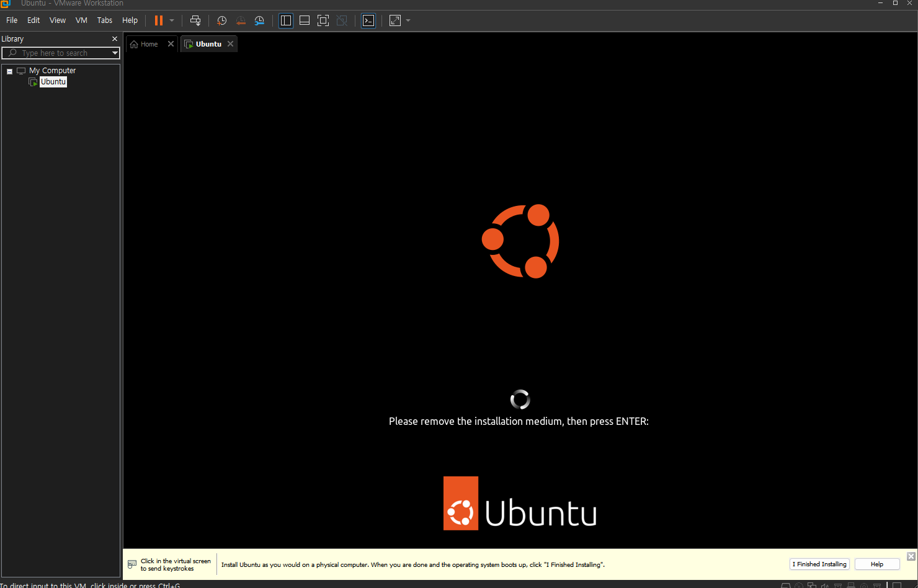Click the VMware Workstation app icon in title bar
The image size is (918, 588).
tap(6, 4)
